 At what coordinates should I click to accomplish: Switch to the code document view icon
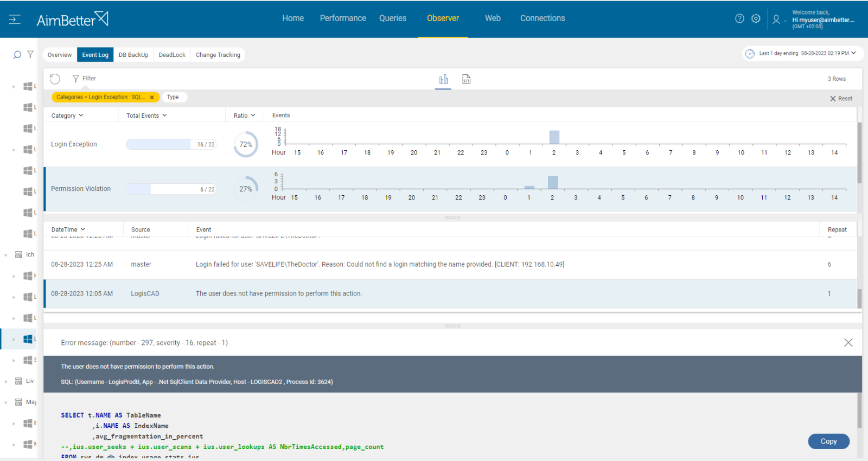pos(467,79)
